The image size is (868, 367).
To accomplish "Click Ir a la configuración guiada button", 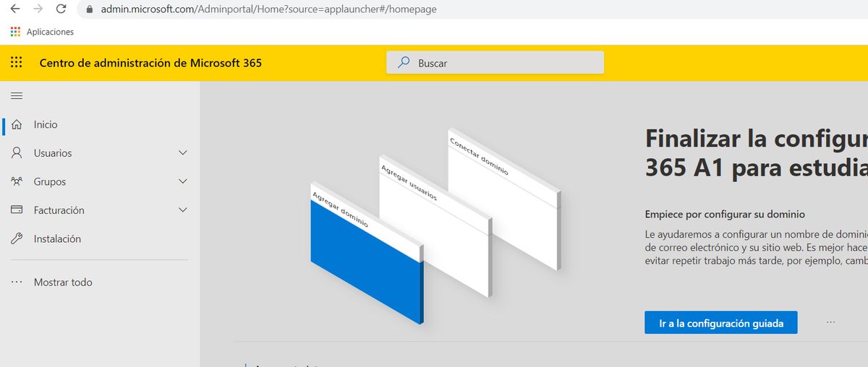I will pos(720,323).
